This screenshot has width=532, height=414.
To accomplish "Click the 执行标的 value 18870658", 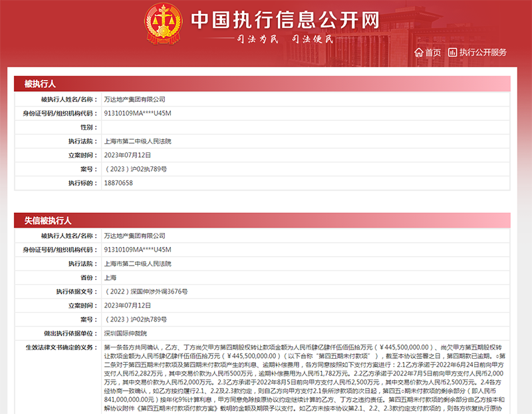I will (118, 183).
